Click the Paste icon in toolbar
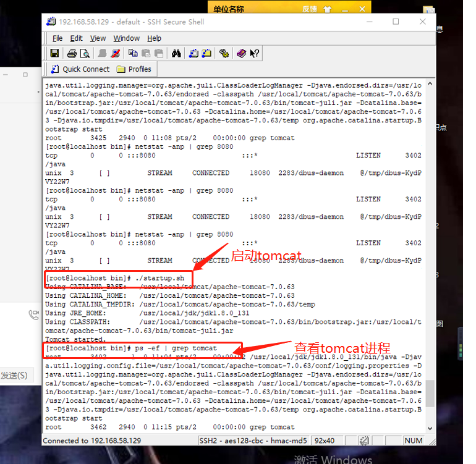Image resolution: width=476 pixels, height=464 pixels. point(146,54)
